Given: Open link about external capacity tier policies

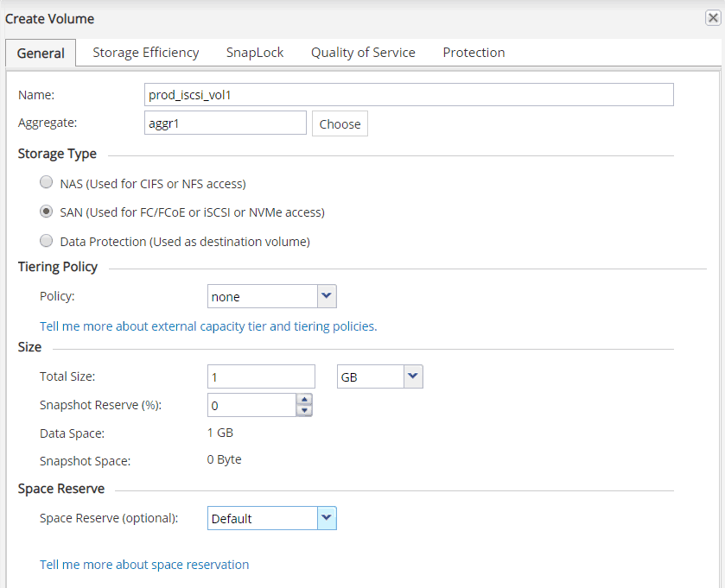Looking at the screenshot, I should (x=208, y=326).
